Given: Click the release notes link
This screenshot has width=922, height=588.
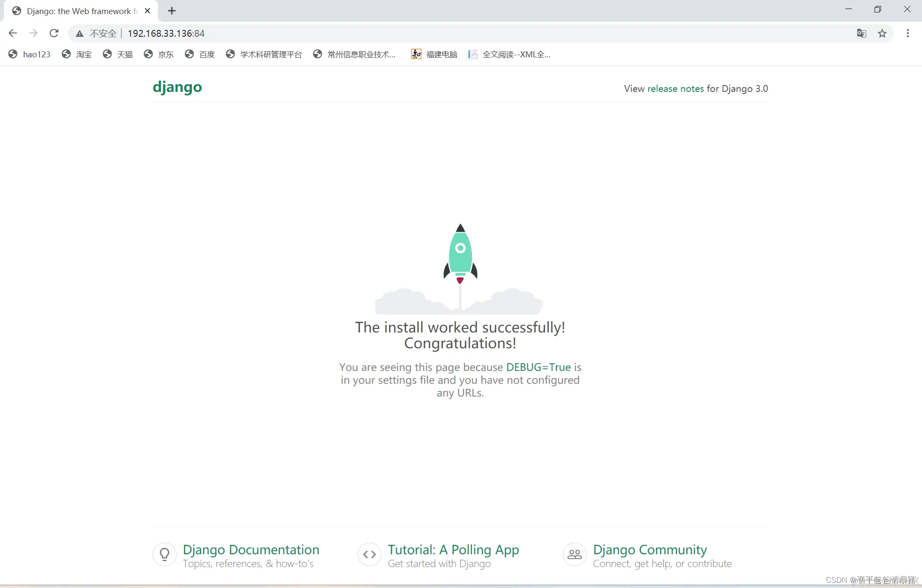Looking at the screenshot, I should click(675, 88).
